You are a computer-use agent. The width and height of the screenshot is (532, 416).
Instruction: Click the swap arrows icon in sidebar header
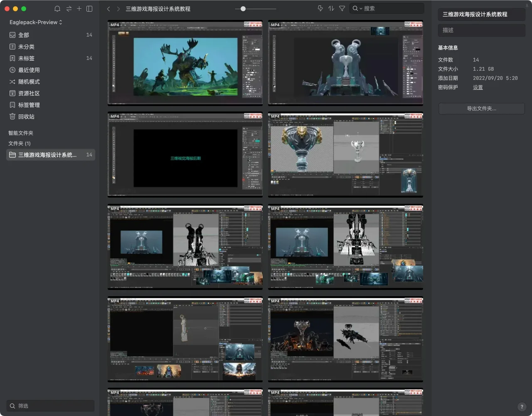click(69, 9)
